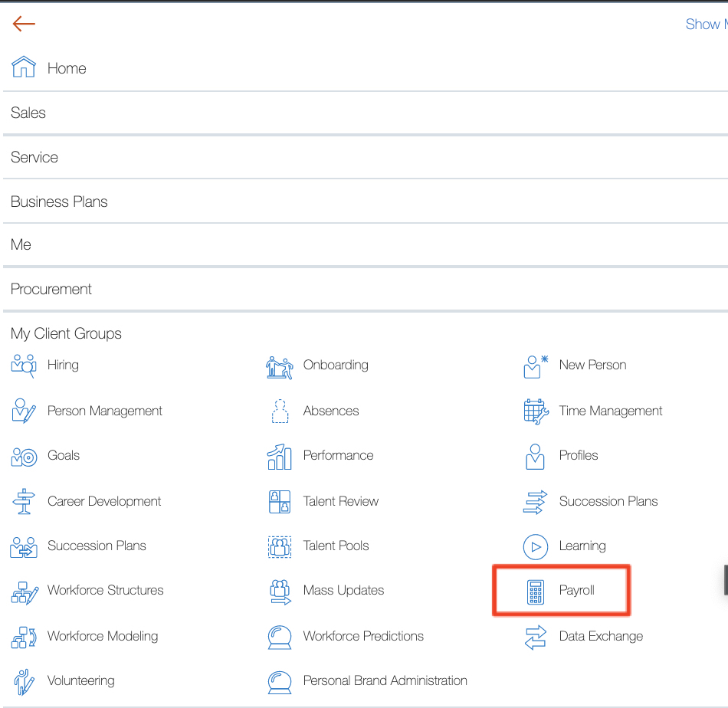The image size is (728, 708).
Task: Open the Hiring icon
Action: tap(24, 365)
